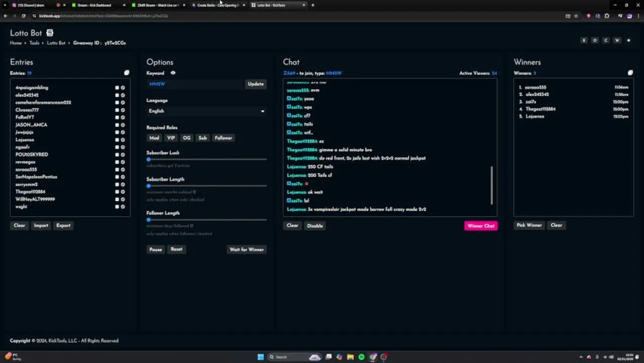Clear all entries in Entries panel

tap(19, 225)
